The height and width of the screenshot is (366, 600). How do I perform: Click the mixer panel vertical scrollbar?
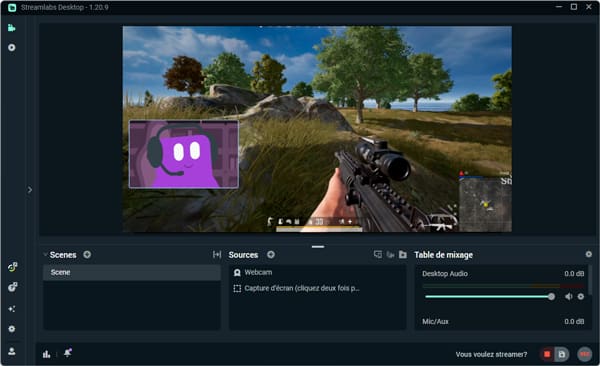pos(590,280)
